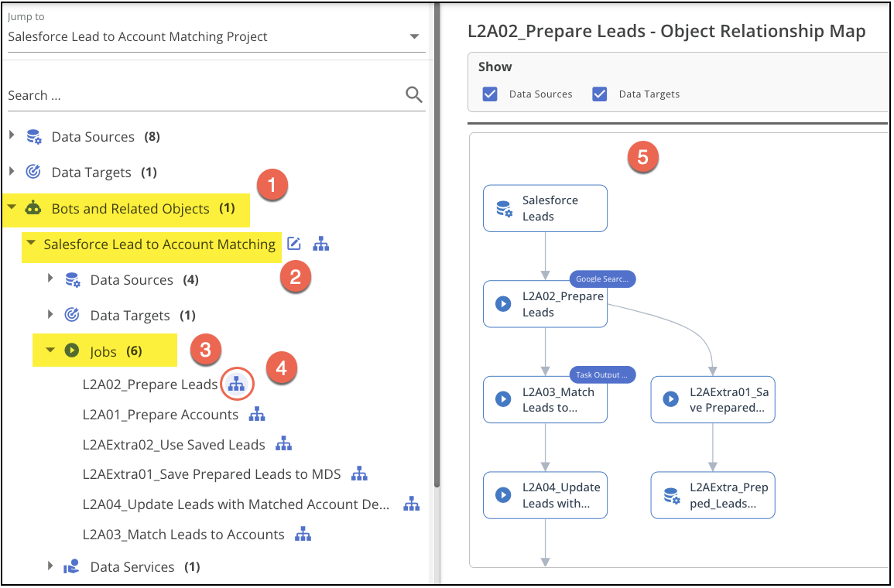This screenshot has width=894, height=588.
Task: Click edit icon next to Salesforce Lead to Account Matching
Action: point(293,244)
